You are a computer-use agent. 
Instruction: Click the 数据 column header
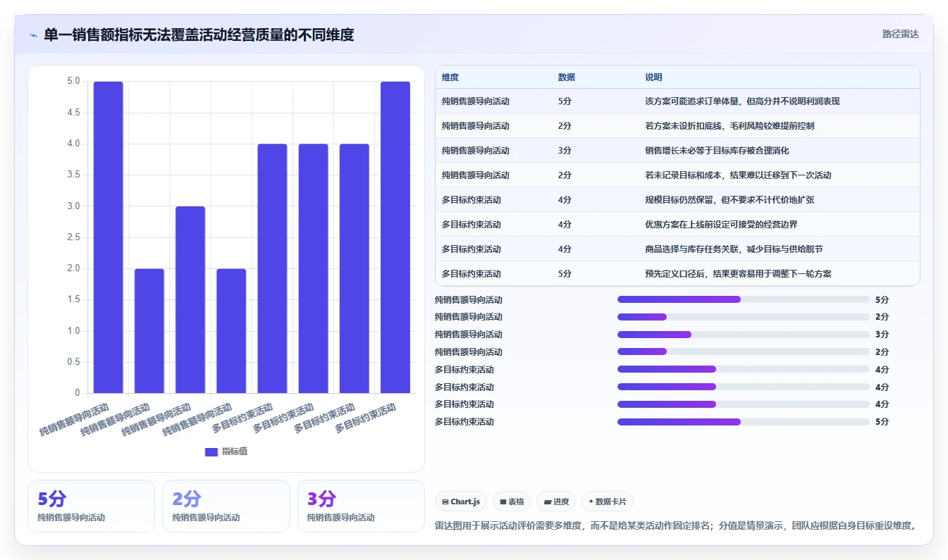[x=567, y=77]
